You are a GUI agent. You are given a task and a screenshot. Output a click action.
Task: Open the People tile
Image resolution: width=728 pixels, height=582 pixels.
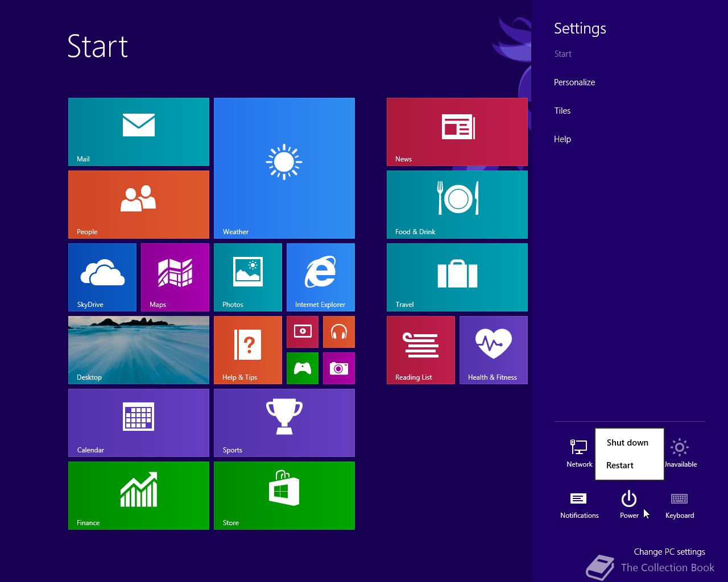[139, 205]
